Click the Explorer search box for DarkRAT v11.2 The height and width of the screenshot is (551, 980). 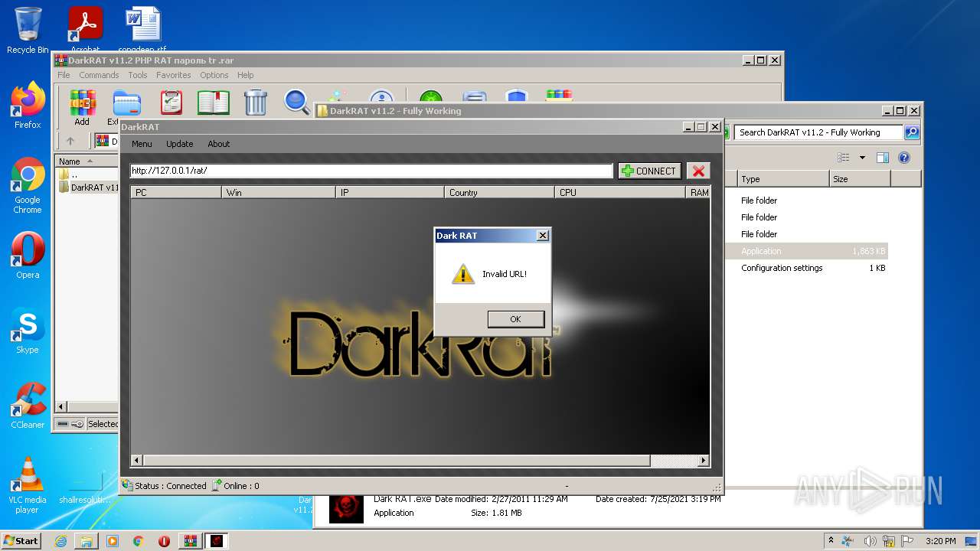tap(818, 132)
